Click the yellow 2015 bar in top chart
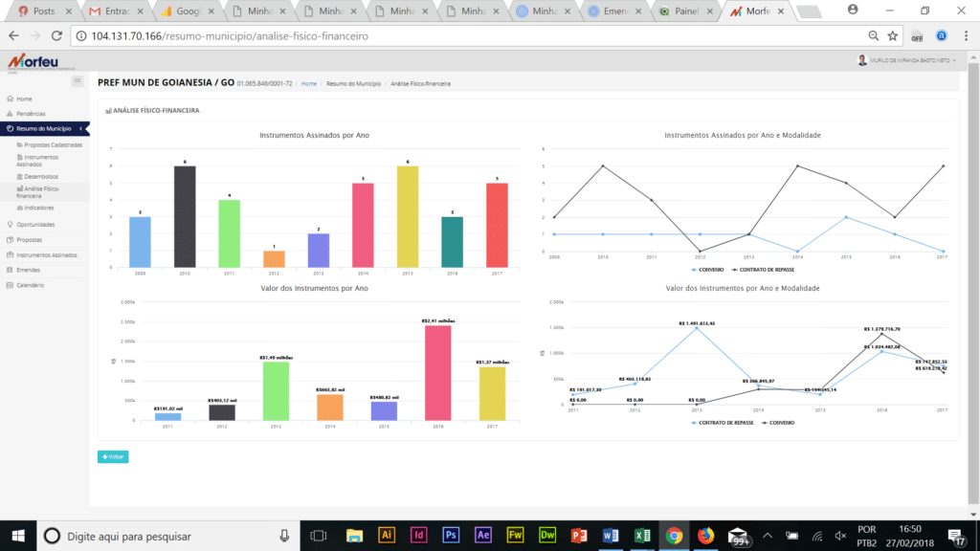The height and width of the screenshot is (551, 980). (x=409, y=216)
